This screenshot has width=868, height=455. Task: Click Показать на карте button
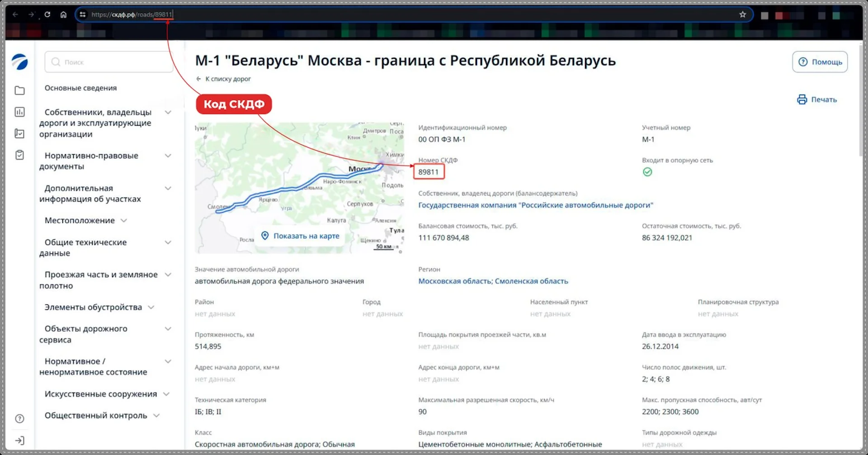click(x=300, y=236)
